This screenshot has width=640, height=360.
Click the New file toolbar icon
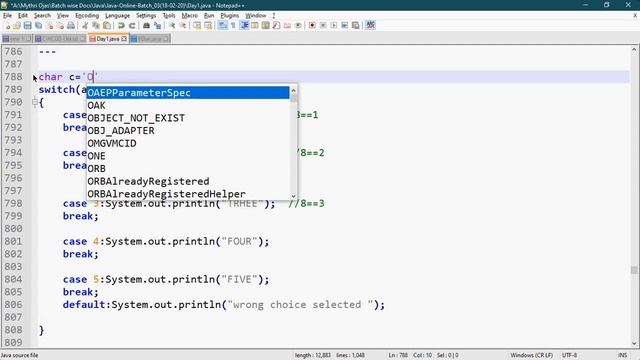tap(7, 25)
